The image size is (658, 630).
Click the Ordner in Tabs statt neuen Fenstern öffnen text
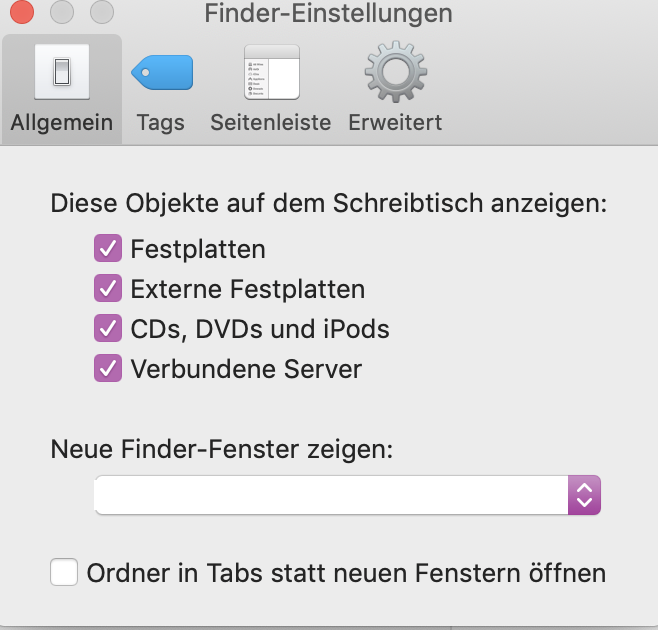point(346,573)
